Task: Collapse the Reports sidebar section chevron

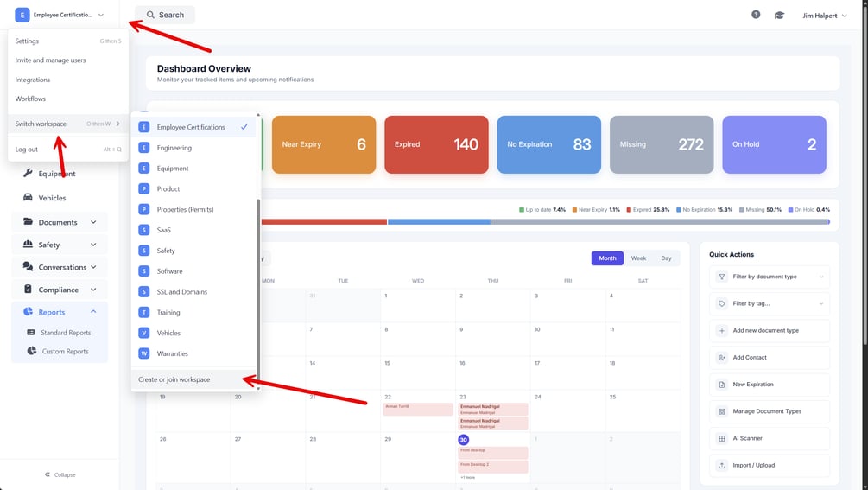Action: (93, 312)
